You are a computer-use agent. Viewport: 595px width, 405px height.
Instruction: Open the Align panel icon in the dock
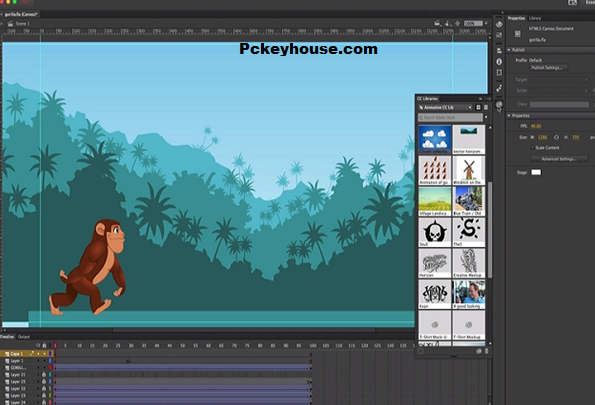[499, 50]
